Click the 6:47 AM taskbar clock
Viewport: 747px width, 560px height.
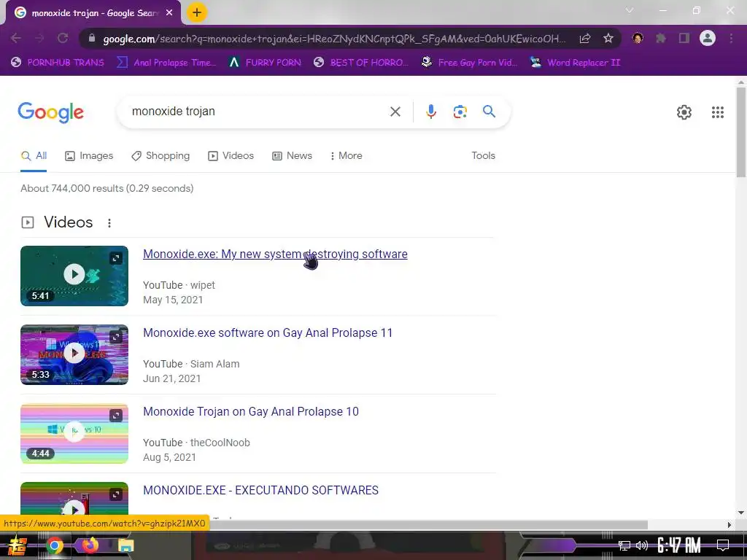pyautogui.click(x=678, y=545)
